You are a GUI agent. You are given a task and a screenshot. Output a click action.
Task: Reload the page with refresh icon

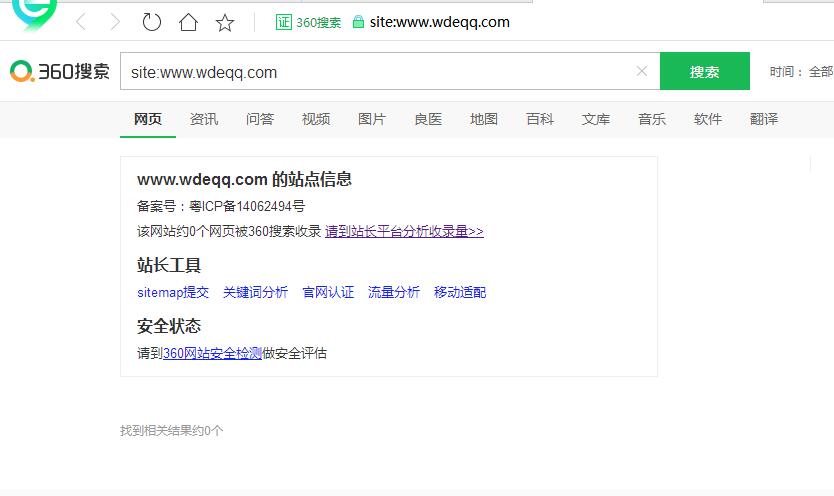(152, 22)
